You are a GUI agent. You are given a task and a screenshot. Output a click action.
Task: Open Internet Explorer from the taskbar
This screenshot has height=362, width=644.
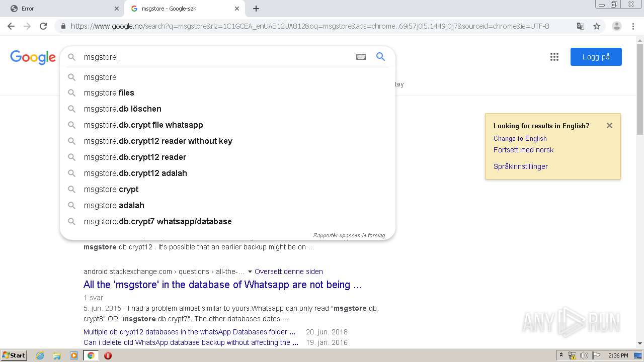[40, 355]
